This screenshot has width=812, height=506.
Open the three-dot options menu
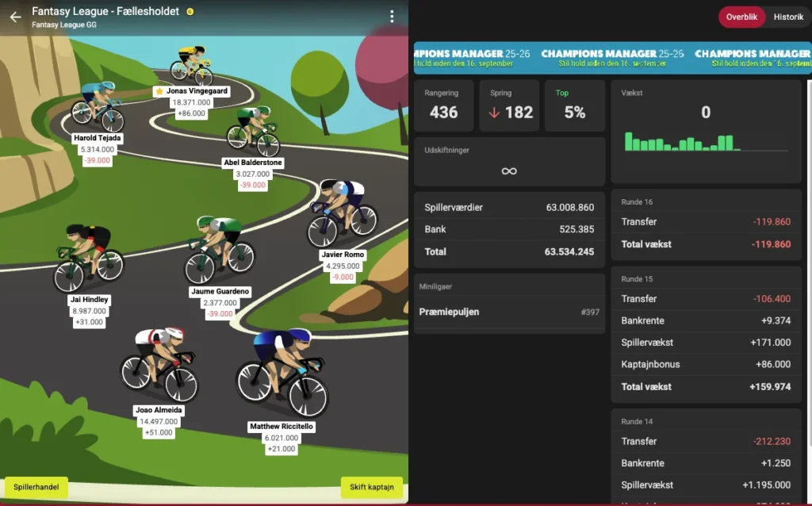[392, 17]
